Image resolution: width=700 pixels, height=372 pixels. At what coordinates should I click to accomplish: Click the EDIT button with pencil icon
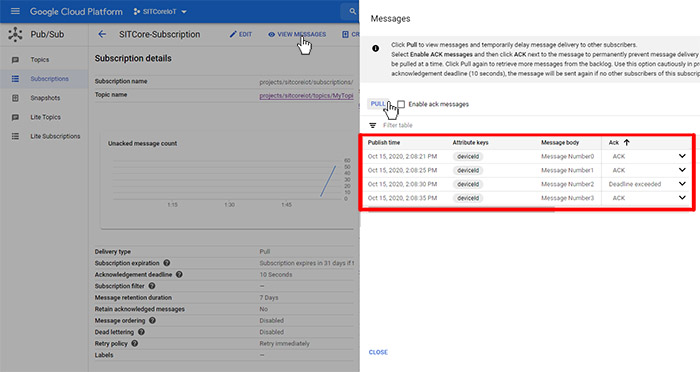tap(241, 34)
